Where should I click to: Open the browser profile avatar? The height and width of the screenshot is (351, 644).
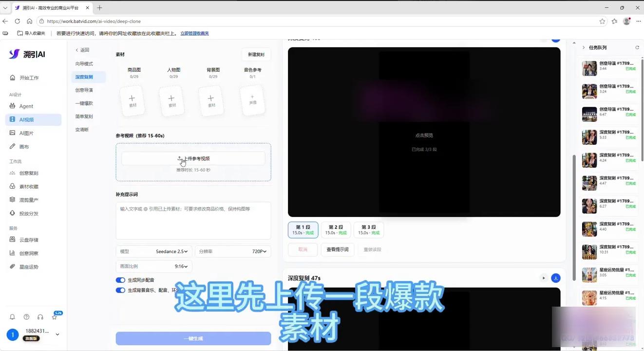tap(626, 21)
